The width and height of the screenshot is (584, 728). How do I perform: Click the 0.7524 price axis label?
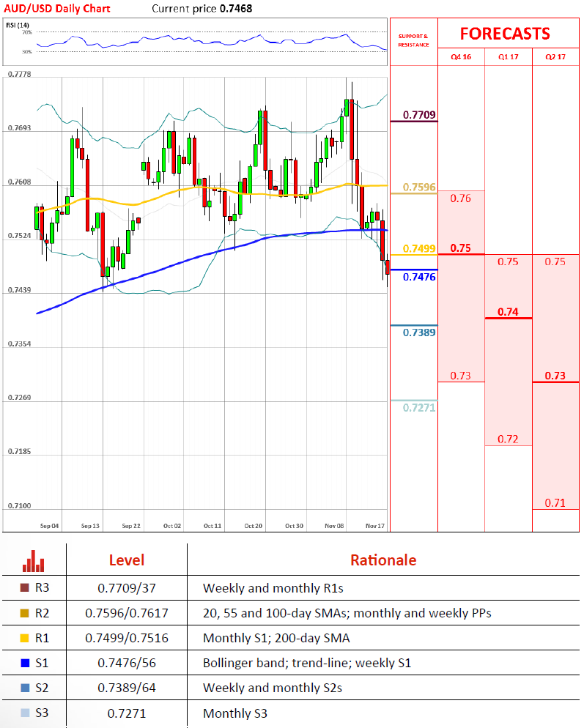pos(20,235)
